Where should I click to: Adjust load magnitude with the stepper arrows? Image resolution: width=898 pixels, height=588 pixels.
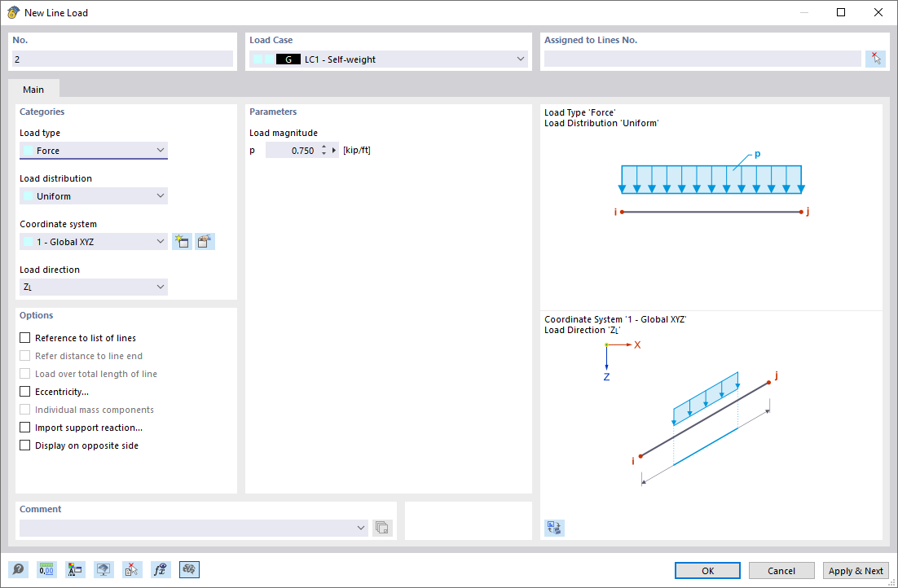coord(324,149)
